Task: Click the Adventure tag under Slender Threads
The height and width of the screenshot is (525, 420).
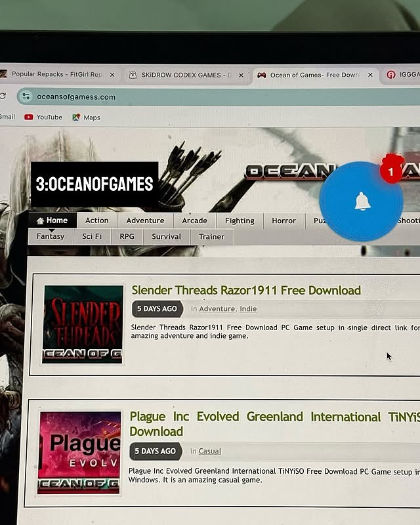Action: tap(217, 308)
